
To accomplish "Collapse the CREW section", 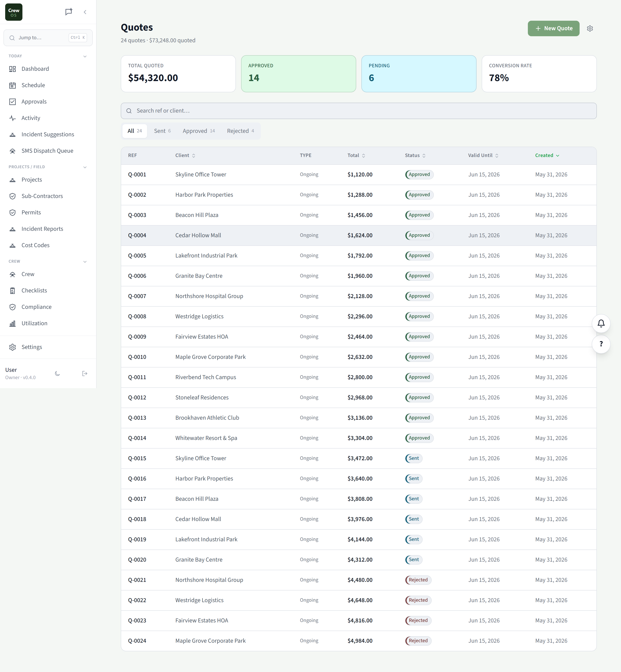I will (x=85, y=262).
